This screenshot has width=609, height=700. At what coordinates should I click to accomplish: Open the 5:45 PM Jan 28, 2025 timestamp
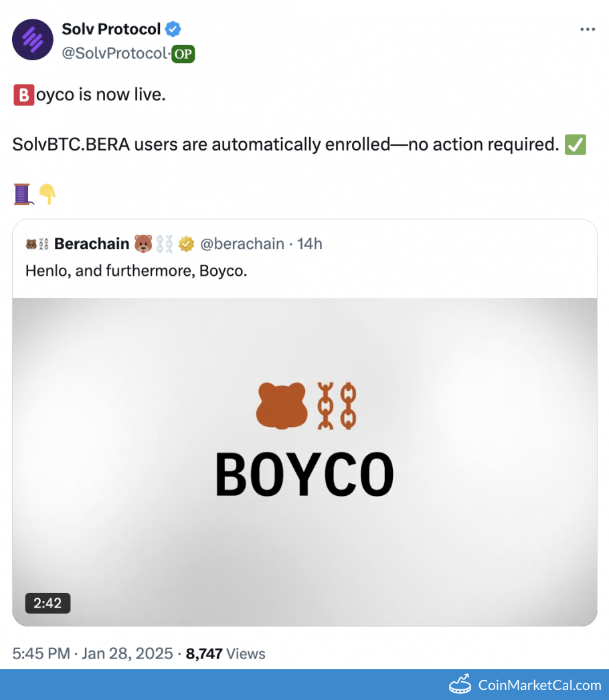[92, 654]
